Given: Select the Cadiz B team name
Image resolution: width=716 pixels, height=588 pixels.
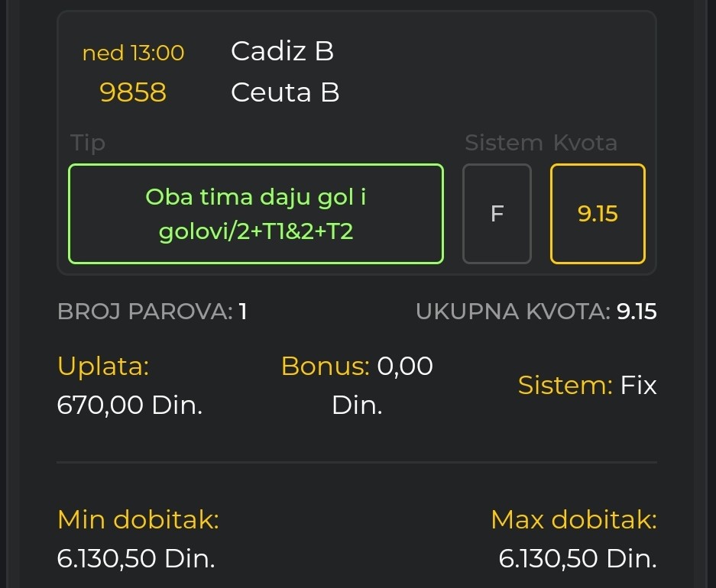Looking at the screenshot, I should pos(282,51).
